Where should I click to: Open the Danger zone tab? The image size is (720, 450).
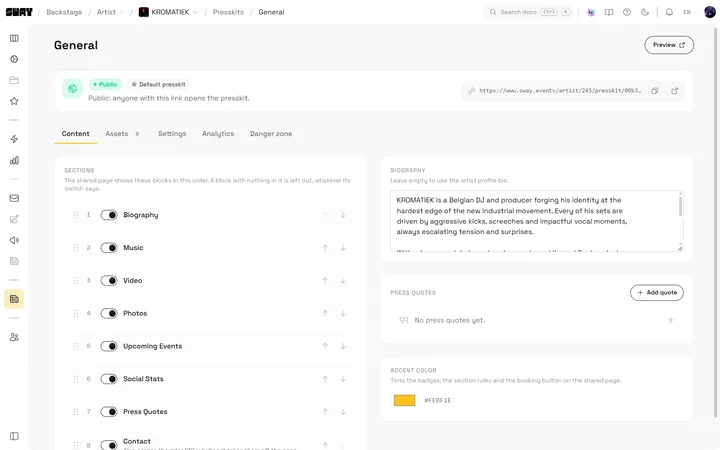tap(271, 134)
